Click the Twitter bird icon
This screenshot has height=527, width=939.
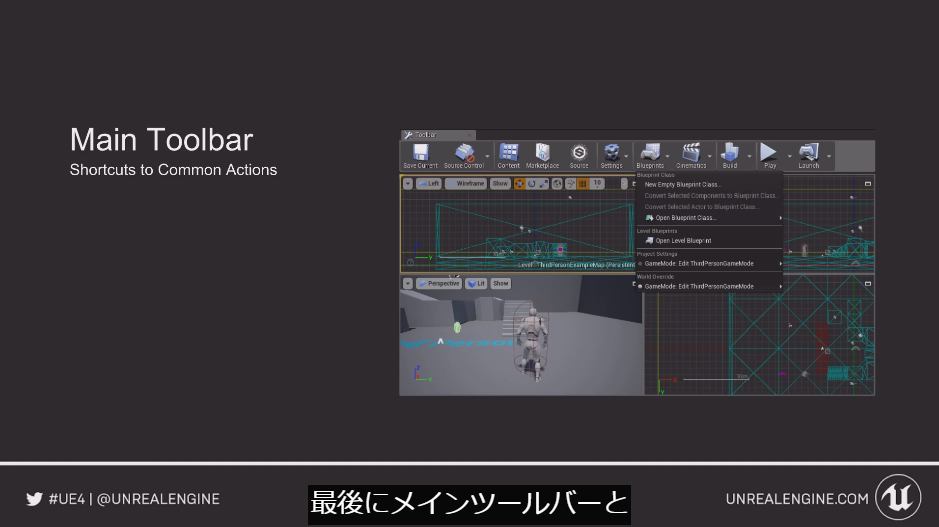point(34,499)
